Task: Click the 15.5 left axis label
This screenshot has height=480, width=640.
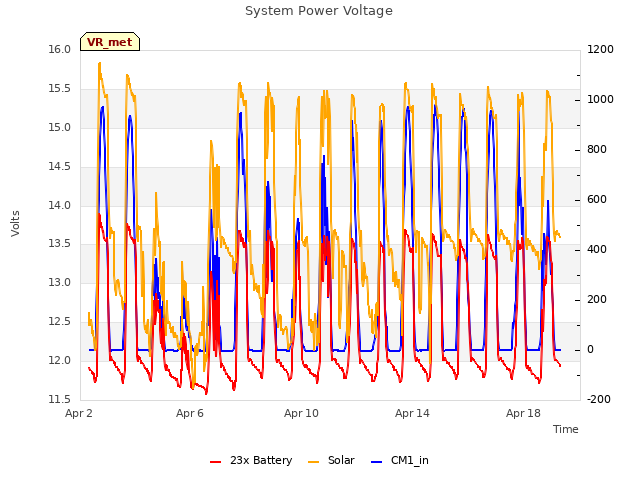Action: click(x=60, y=89)
